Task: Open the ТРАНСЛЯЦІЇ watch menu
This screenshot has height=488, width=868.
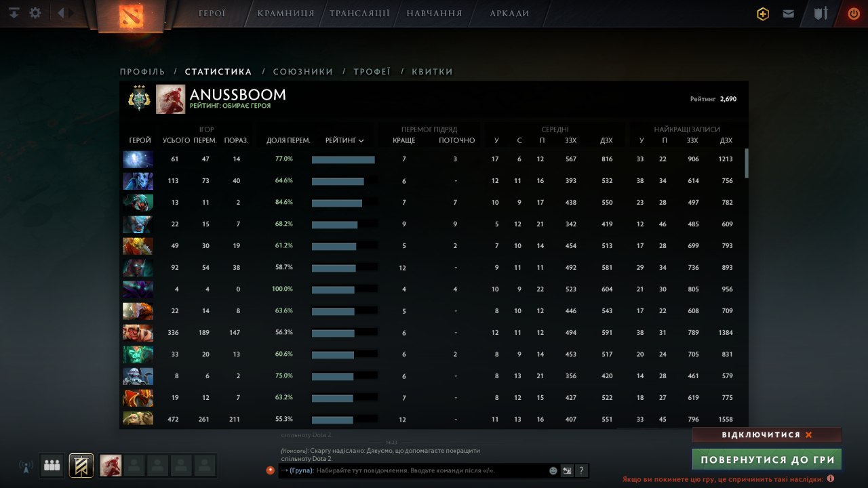Action: [359, 14]
